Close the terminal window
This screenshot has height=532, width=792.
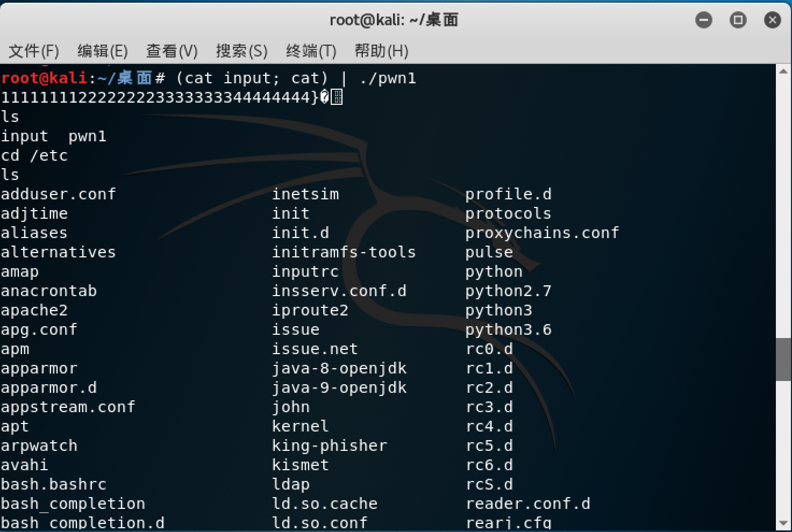coord(772,20)
